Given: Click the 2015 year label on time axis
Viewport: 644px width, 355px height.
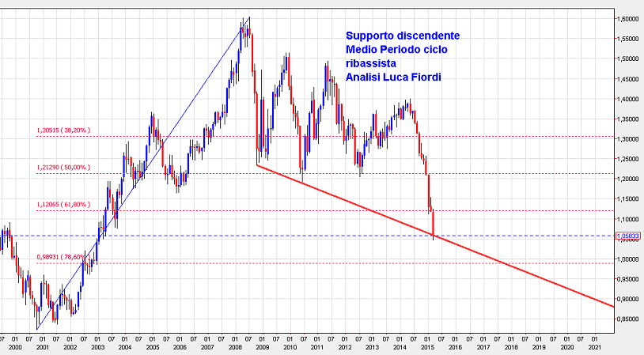Looking at the screenshot, I should (x=427, y=347).
